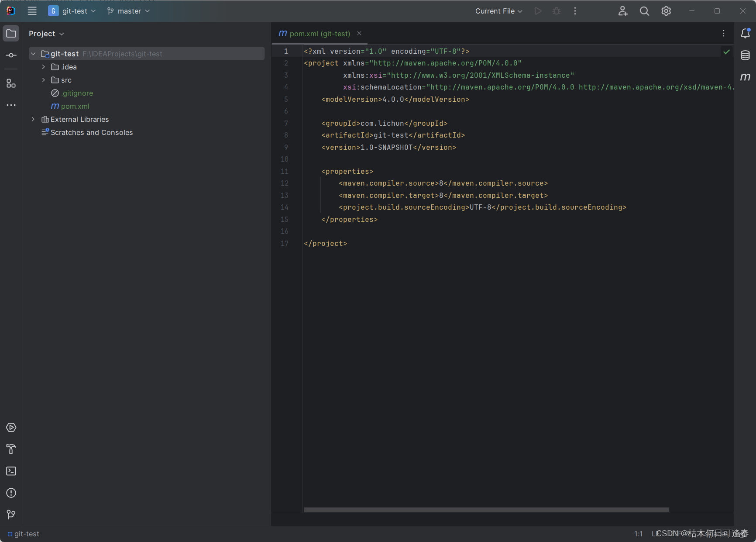Select .gitignore in project tree

click(77, 93)
